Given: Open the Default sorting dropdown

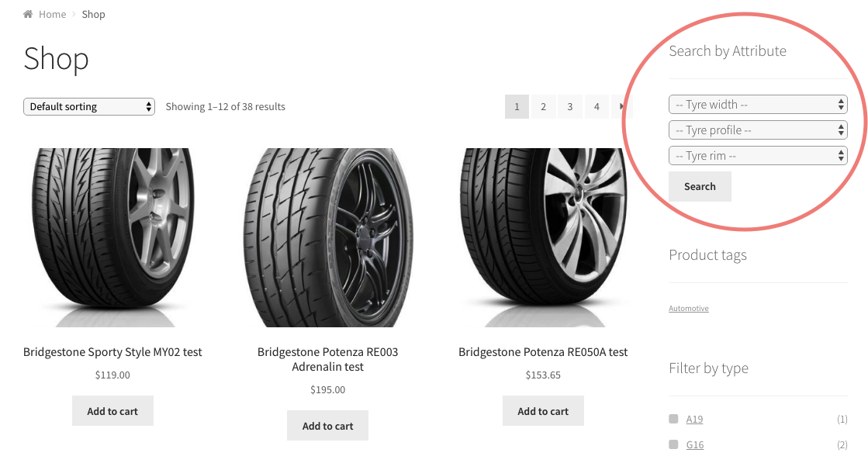Looking at the screenshot, I should tap(89, 106).
